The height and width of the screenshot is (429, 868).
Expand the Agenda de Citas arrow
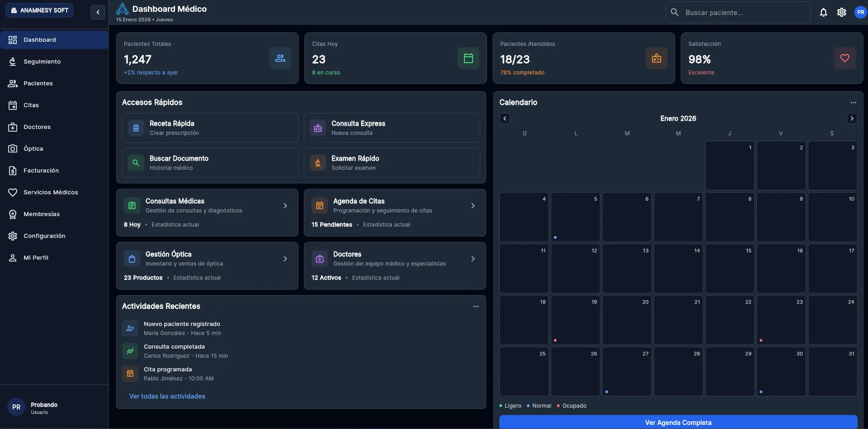point(473,206)
